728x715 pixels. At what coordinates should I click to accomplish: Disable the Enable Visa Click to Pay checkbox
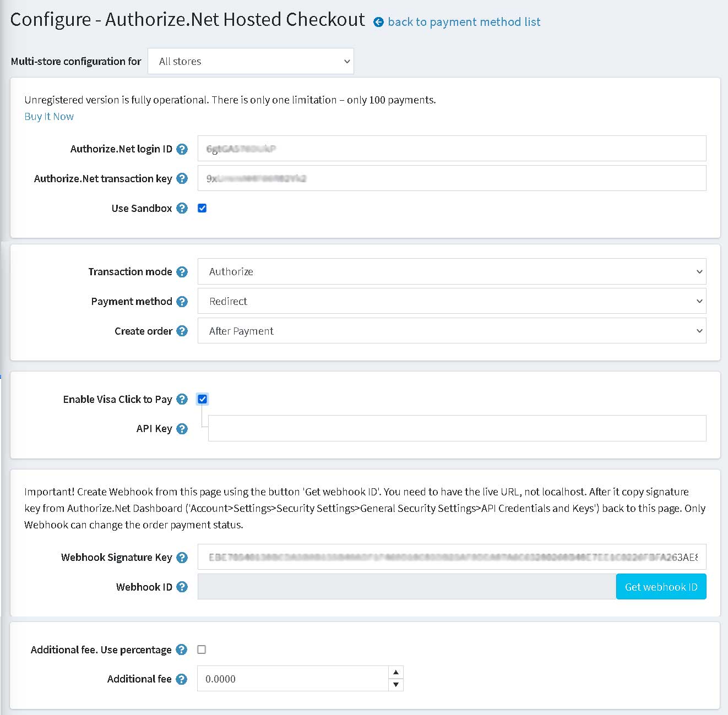202,399
